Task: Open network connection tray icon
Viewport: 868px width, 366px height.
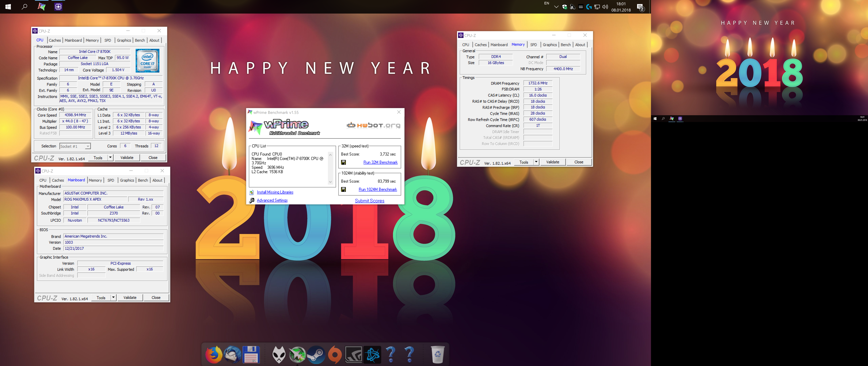Action: click(597, 7)
